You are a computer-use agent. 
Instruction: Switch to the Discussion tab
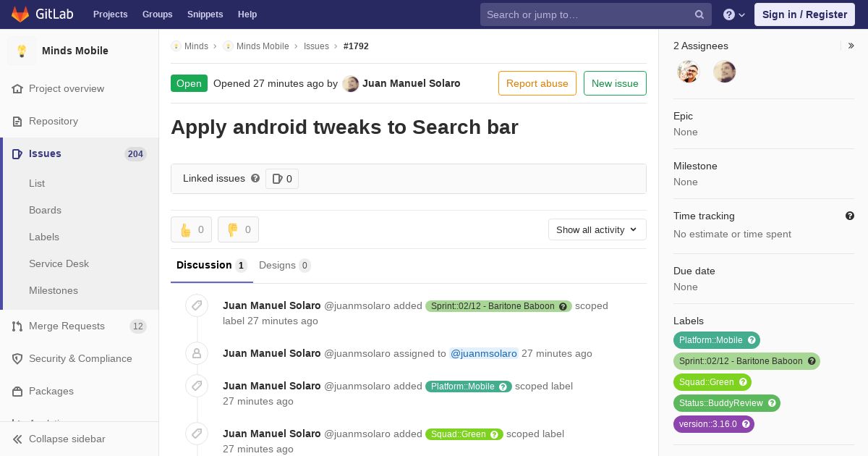coord(212,265)
